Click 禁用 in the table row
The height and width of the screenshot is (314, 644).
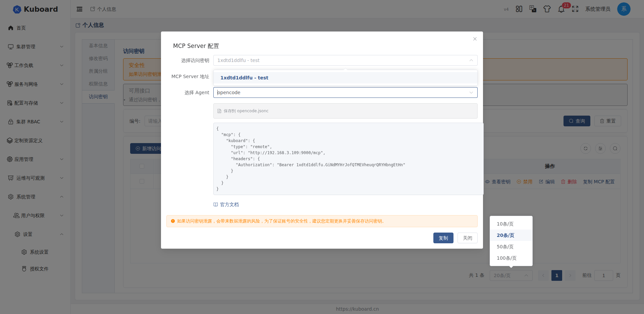click(525, 182)
